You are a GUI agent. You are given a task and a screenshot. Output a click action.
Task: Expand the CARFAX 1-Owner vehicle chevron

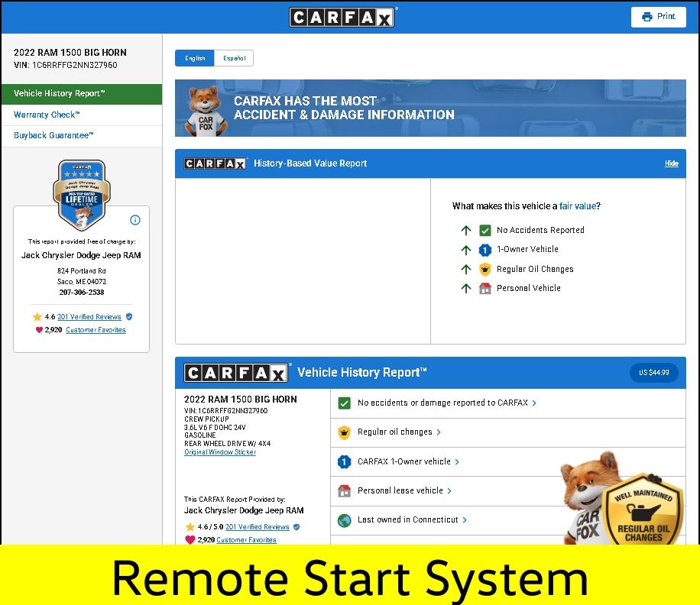(457, 462)
